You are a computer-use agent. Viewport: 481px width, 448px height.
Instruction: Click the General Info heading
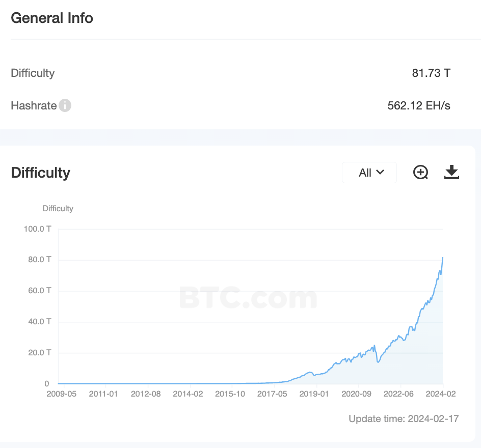tap(52, 18)
